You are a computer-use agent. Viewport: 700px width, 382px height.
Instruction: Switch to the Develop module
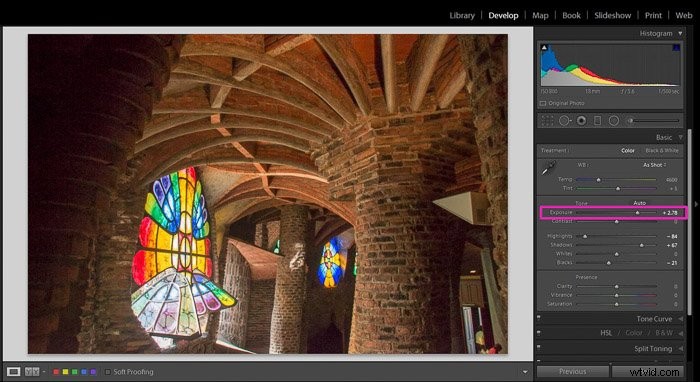(x=503, y=15)
